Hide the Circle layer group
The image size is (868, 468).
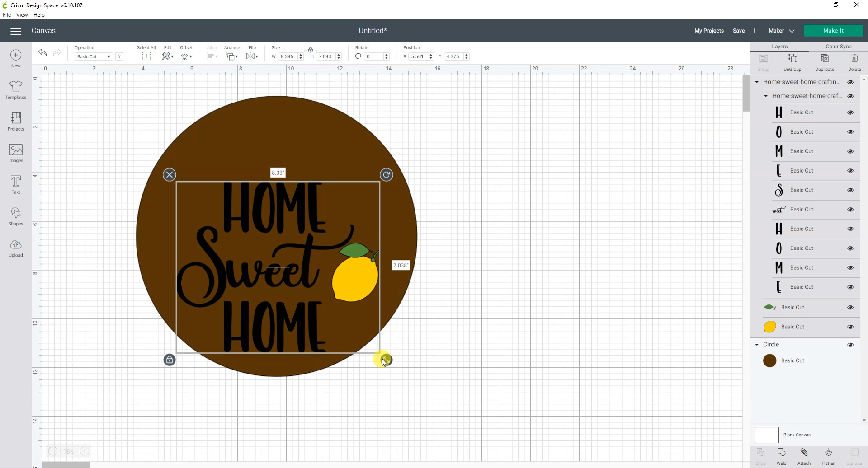[x=850, y=345]
